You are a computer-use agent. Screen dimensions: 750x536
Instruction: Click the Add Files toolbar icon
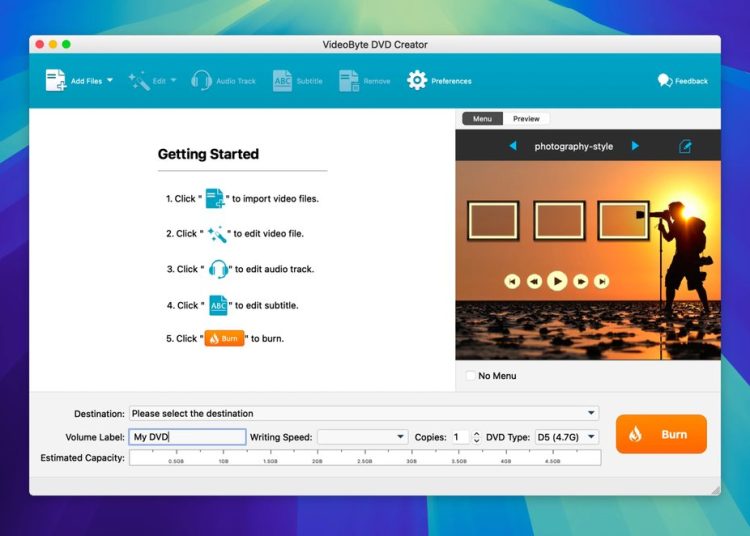tap(56, 81)
